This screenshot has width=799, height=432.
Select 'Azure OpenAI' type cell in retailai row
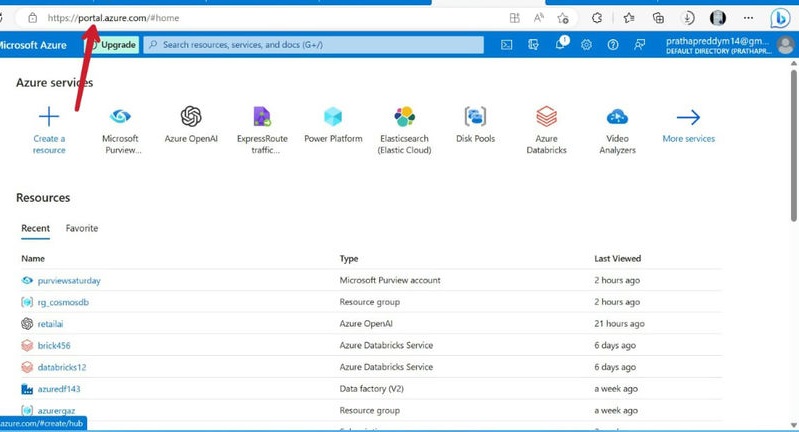point(366,323)
